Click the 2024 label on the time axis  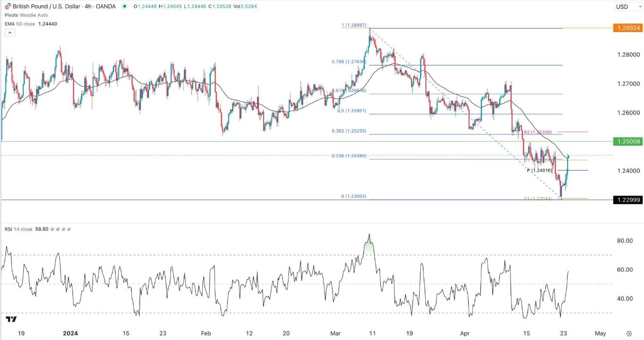click(x=70, y=333)
